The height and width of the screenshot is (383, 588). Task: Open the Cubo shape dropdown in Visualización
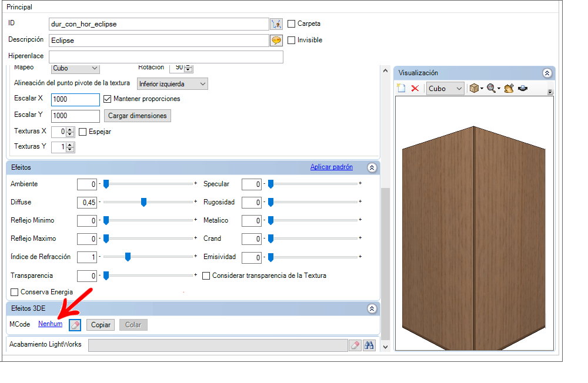click(445, 89)
